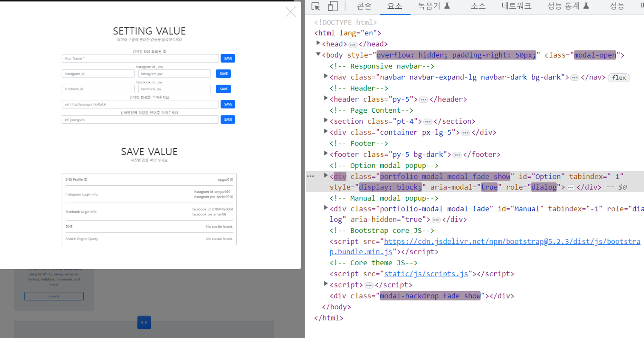
Task: Click the facebook_id input field
Action: [x=98, y=89]
